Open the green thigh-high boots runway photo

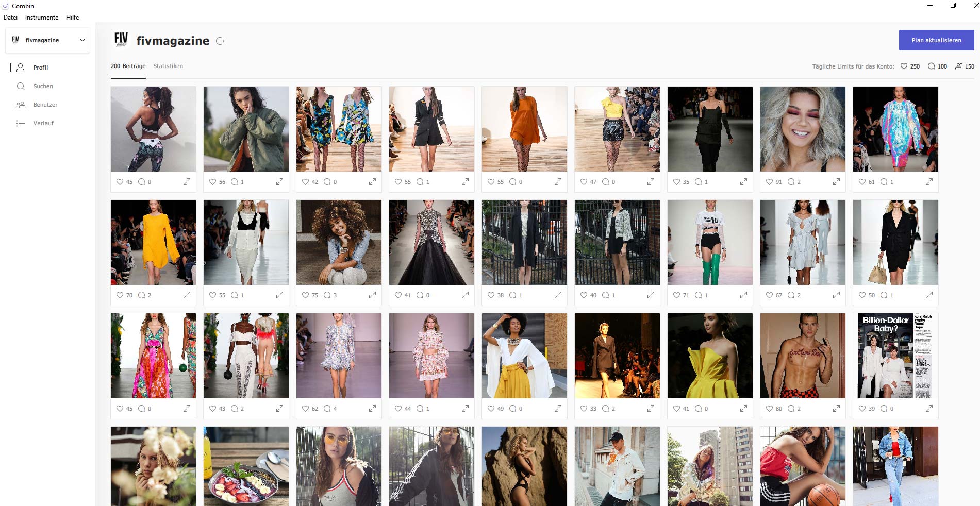(x=710, y=242)
